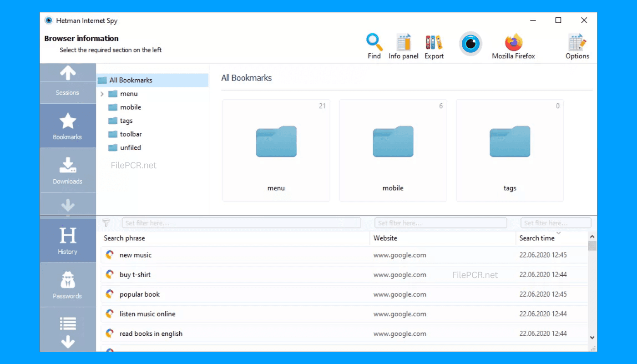This screenshot has height=364, width=637.
Task: Select the 'popular book' search row
Action: point(344,294)
